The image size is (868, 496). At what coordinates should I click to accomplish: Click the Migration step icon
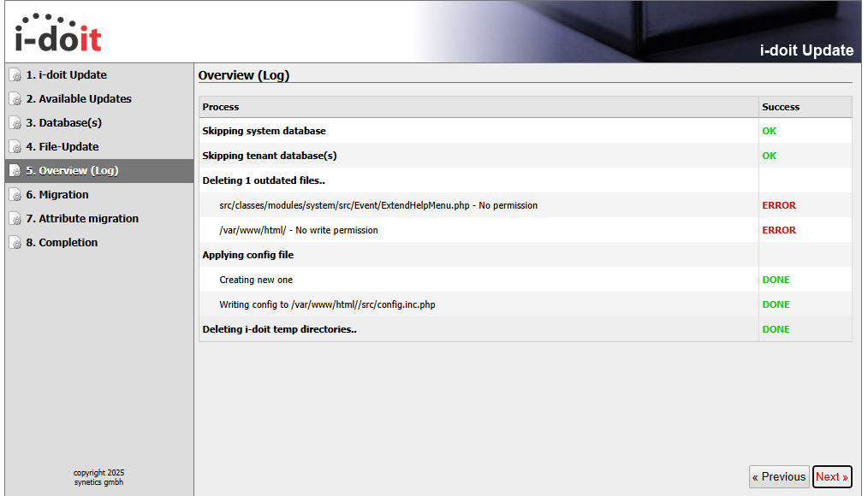15,195
